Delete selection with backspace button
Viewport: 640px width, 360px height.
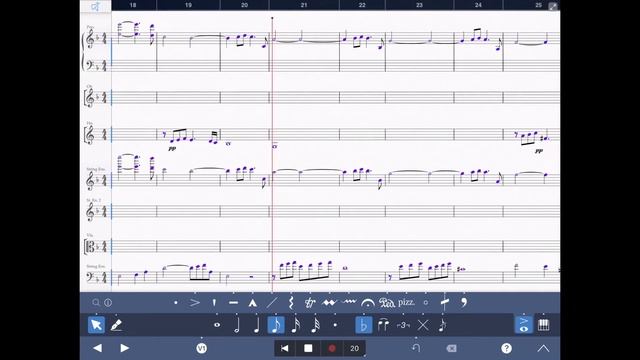pyautogui.click(x=451, y=348)
